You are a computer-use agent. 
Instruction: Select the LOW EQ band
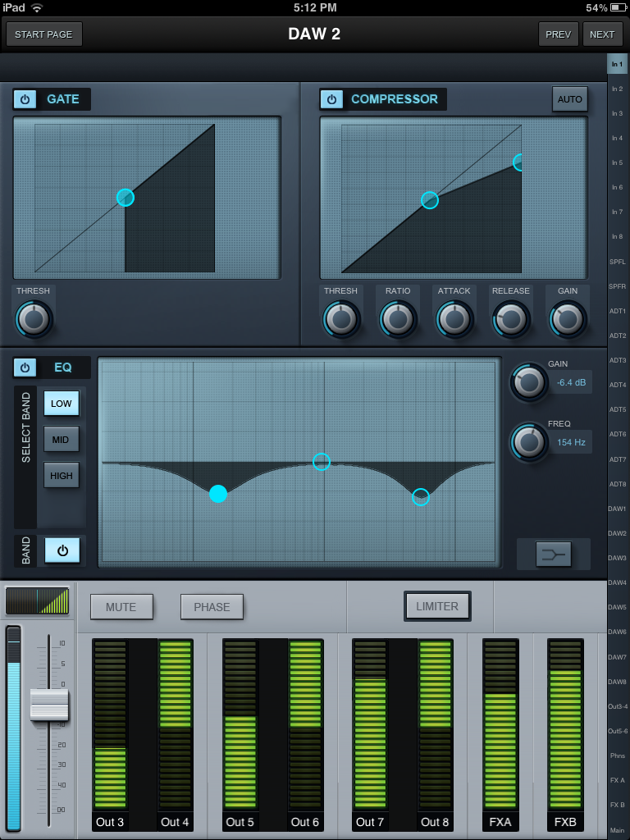pos(61,404)
